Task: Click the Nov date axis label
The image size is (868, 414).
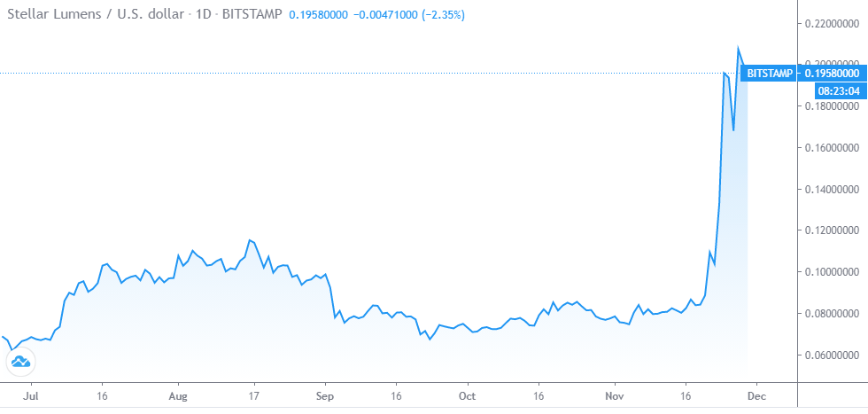Action: pos(615,397)
